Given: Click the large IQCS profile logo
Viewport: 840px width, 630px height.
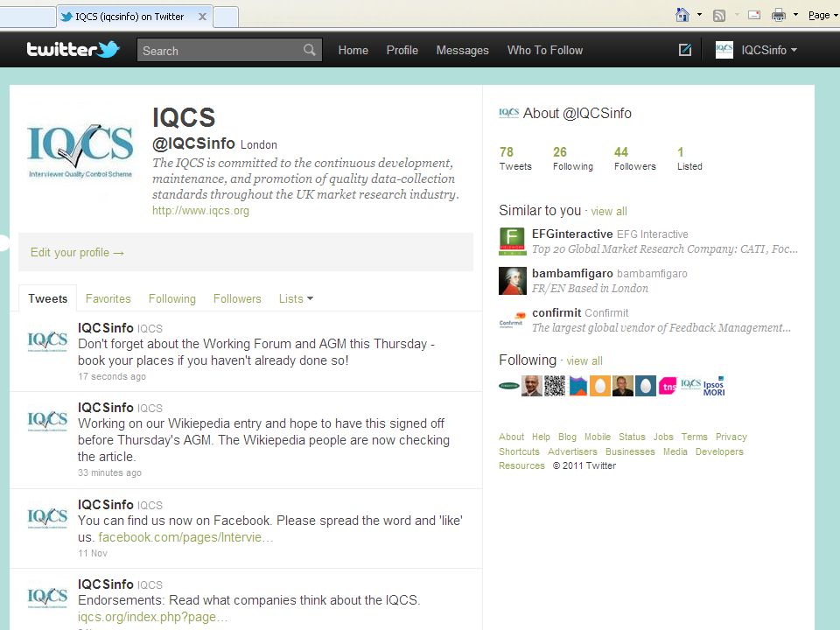Looking at the screenshot, I should (80, 151).
